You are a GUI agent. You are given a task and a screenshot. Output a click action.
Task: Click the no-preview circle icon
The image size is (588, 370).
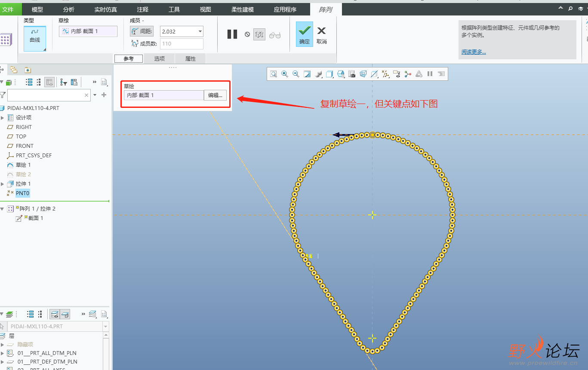(x=247, y=34)
